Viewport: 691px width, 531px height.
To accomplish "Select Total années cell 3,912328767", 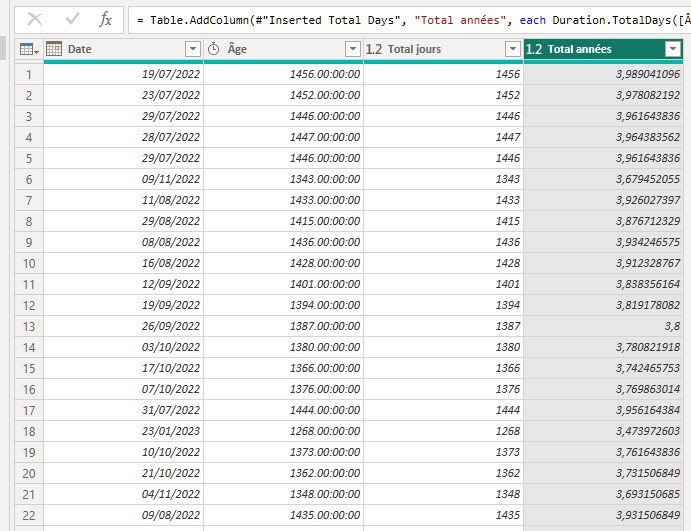I will (603, 264).
